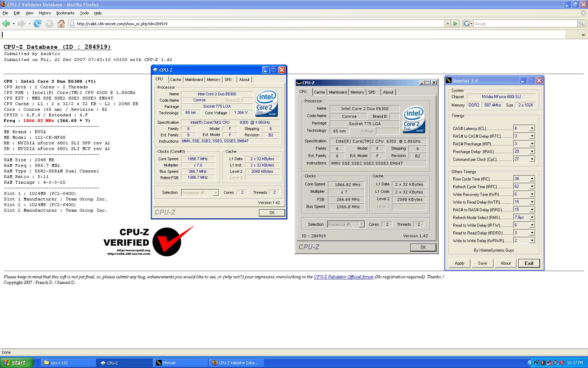This screenshot has height=368, width=588.
Task: Click the Windows Start button
Action: tap(17, 363)
